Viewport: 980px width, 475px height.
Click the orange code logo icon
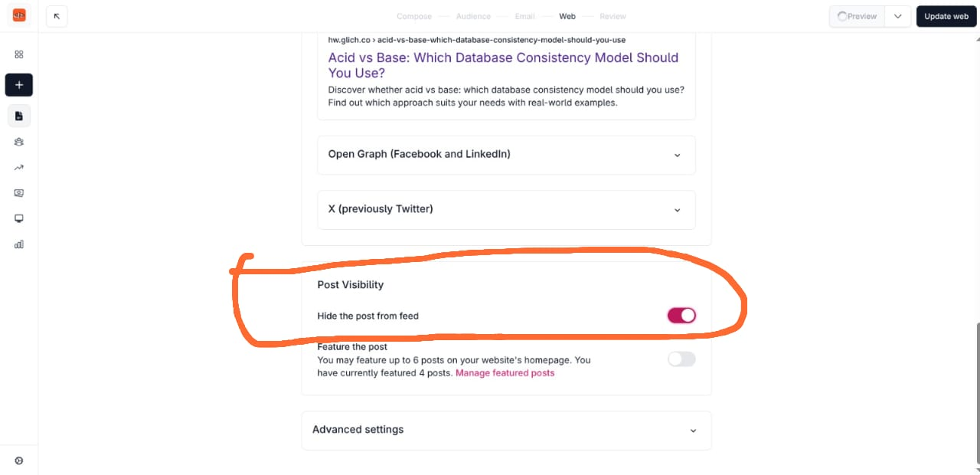click(19, 15)
